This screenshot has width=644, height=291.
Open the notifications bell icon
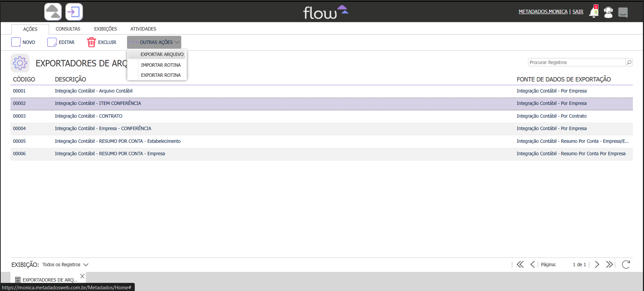(x=594, y=12)
